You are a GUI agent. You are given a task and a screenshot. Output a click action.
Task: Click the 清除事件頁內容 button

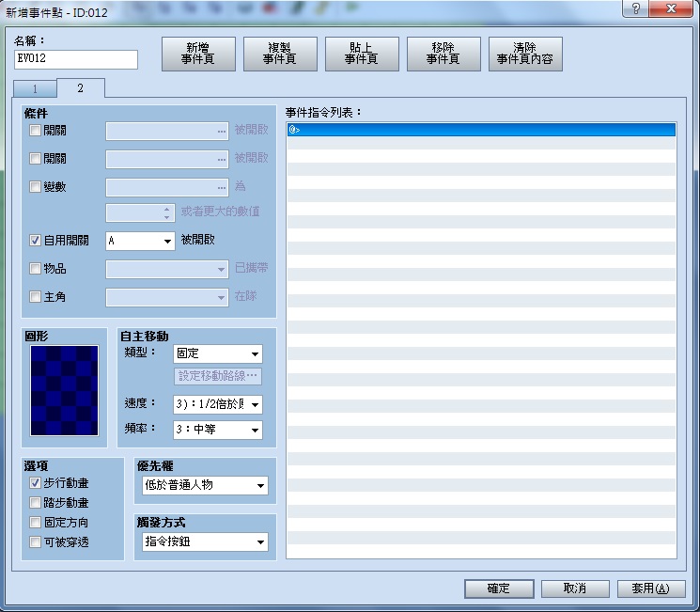pos(525,54)
